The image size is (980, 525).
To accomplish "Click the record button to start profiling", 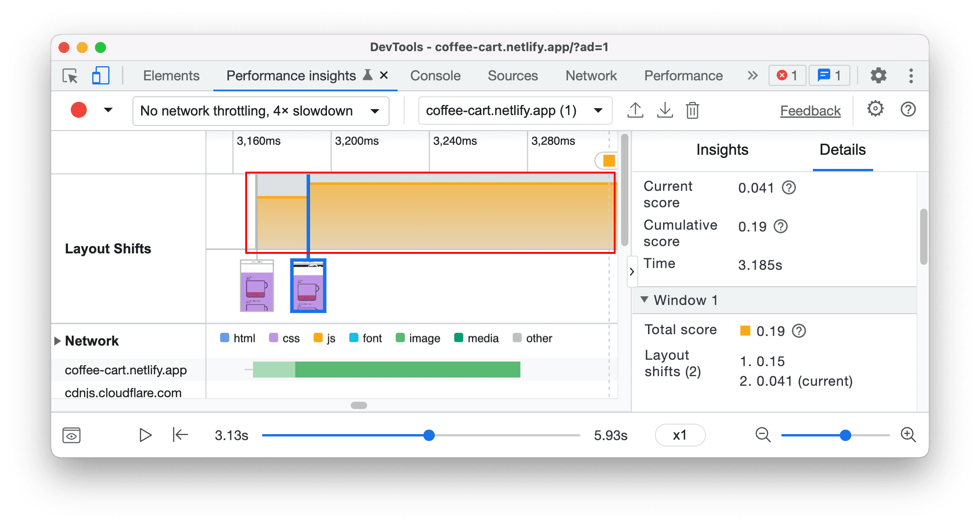I will click(78, 110).
